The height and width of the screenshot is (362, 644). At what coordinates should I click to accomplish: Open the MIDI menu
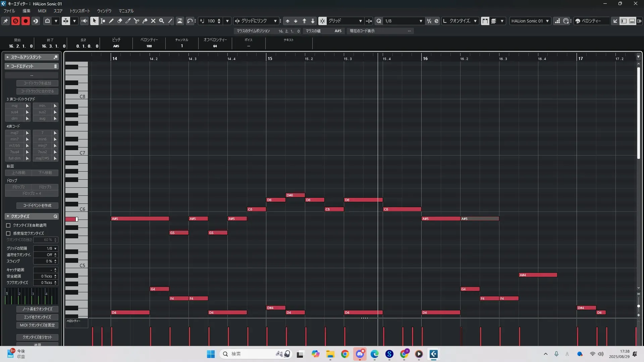[x=42, y=11]
